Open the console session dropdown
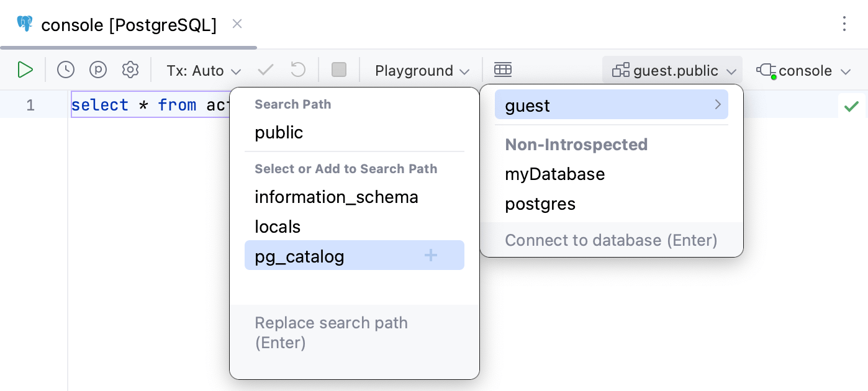This screenshot has height=391, width=868. pyautogui.click(x=804, y=70)
